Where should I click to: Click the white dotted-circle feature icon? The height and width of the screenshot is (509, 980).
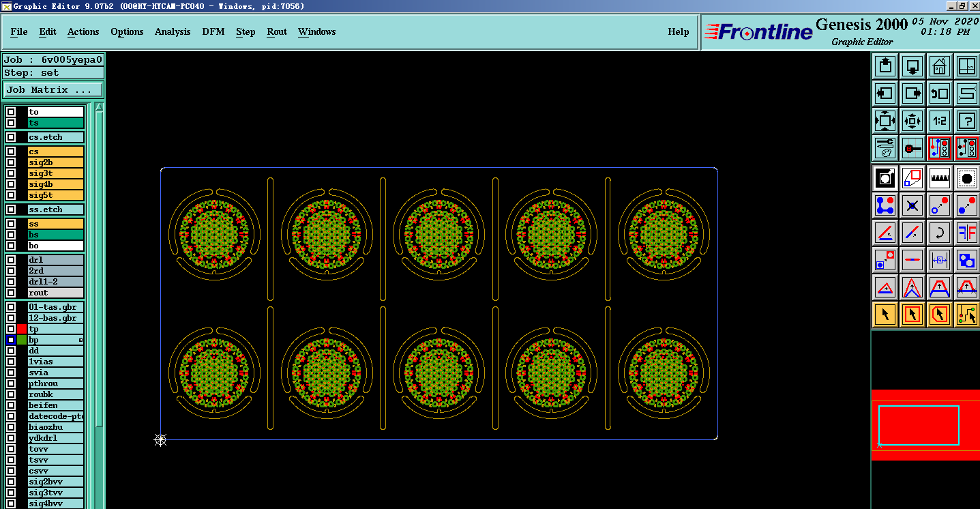pos(967,178)
